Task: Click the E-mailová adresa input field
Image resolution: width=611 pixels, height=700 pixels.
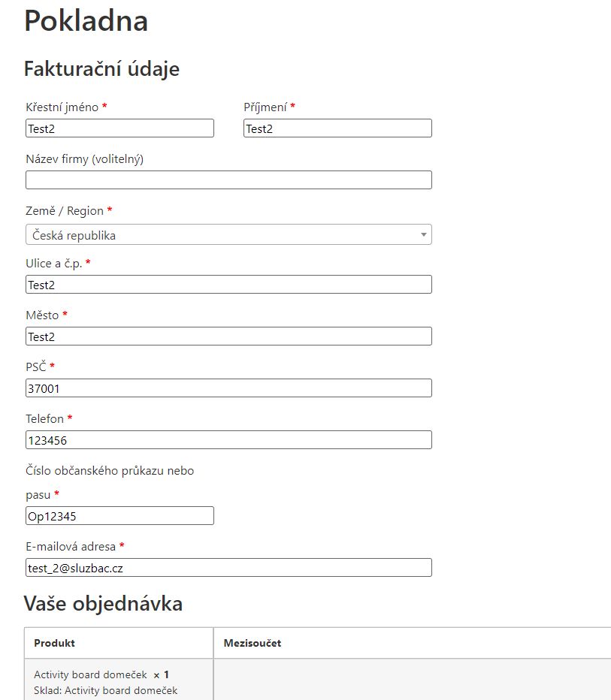Action: tap(228, 568)
